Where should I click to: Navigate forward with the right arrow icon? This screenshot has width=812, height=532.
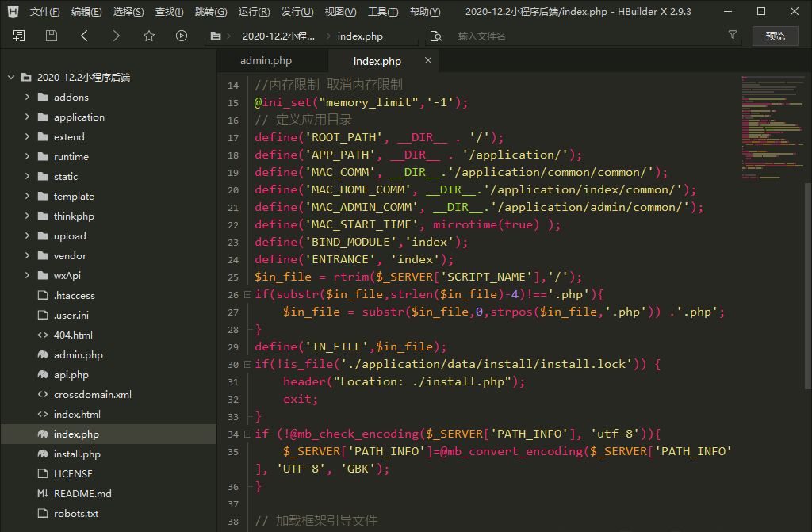coord(117,36)
